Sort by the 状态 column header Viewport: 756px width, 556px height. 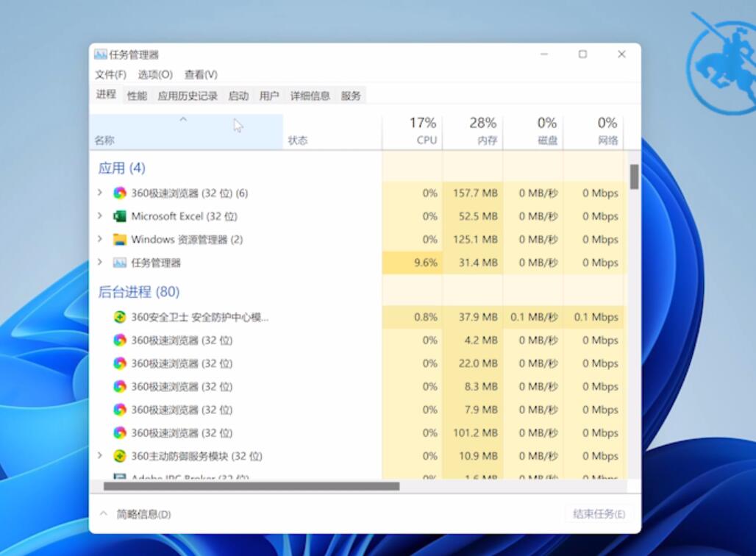click(x=332, y=131)
